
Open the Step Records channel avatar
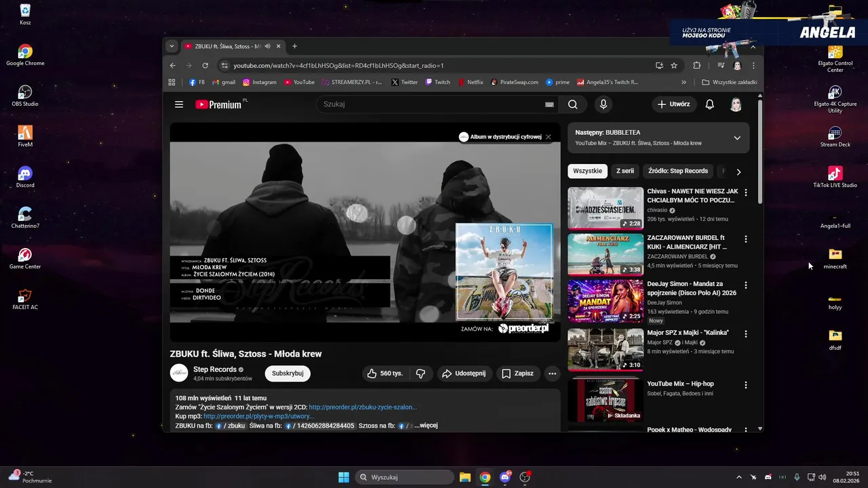click(x=179, y=373)
